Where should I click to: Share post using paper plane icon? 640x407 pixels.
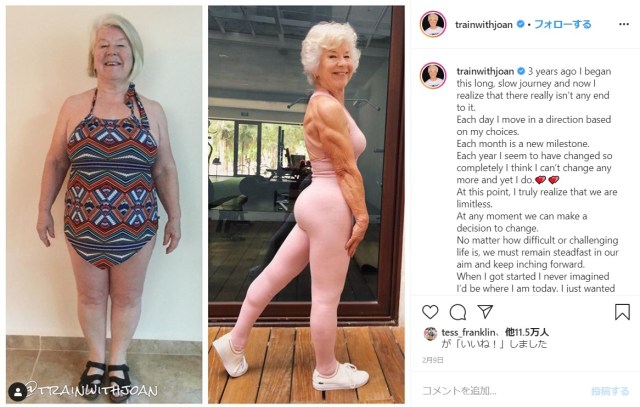pyautogui.click(x=485, y=311)
